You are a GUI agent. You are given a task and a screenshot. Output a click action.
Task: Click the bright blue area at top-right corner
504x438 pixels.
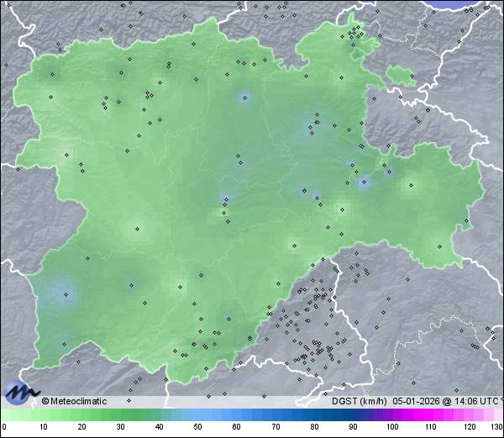coord(469,4)
